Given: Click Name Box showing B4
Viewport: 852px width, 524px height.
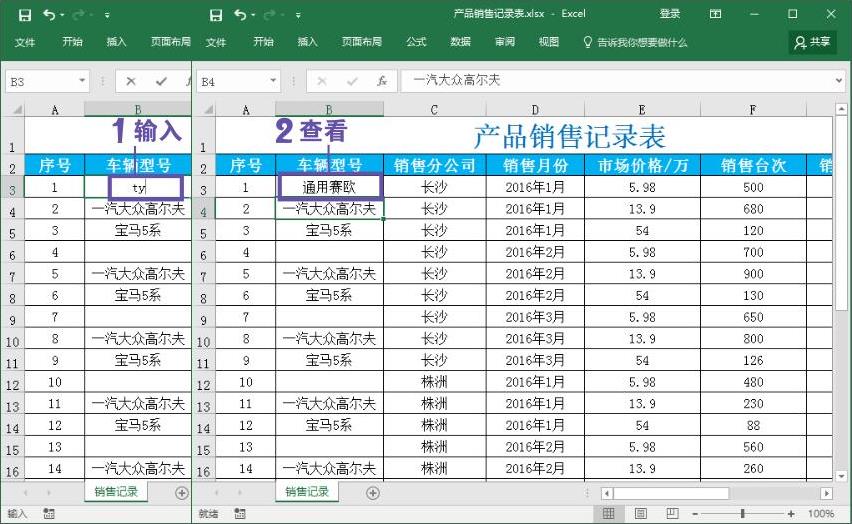Looking at the screenshot, I should (x=232, y=82).
